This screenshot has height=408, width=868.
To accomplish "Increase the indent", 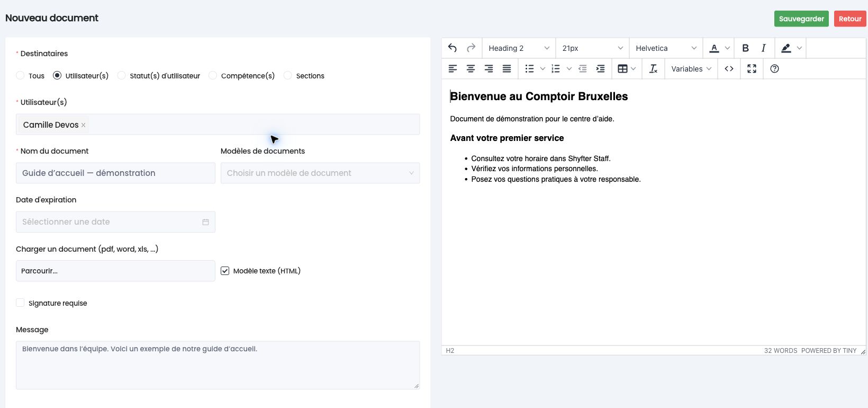I will (x=601, y=69).
